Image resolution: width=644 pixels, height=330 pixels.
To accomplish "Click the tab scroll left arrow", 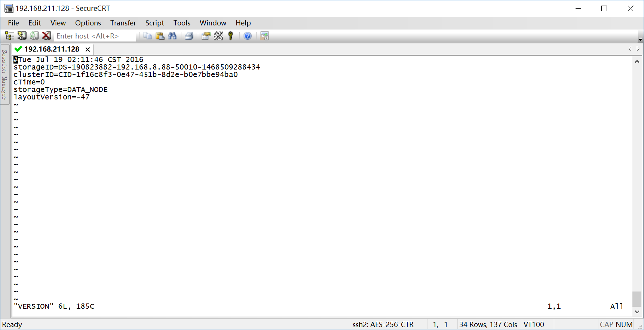I will coord(630,49).
